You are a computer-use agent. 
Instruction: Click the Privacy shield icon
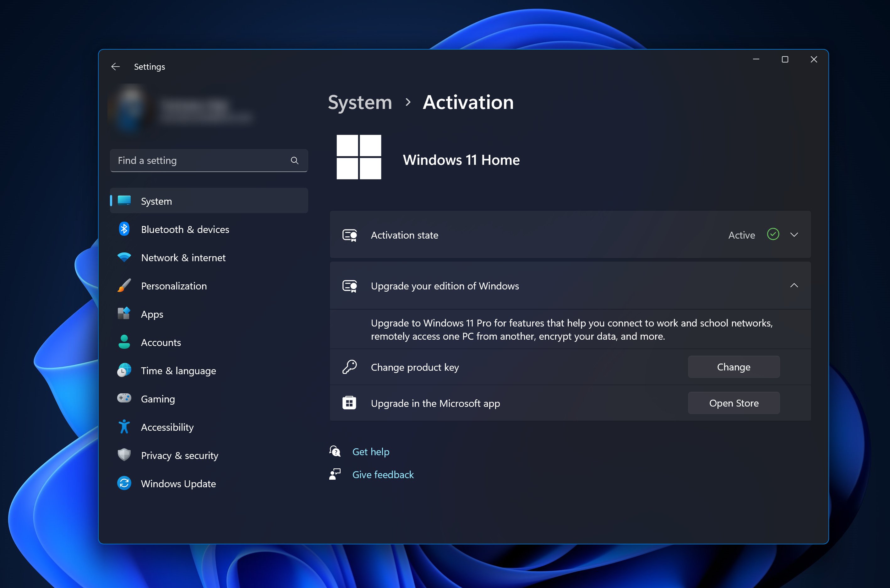click(x=124, y=455)
